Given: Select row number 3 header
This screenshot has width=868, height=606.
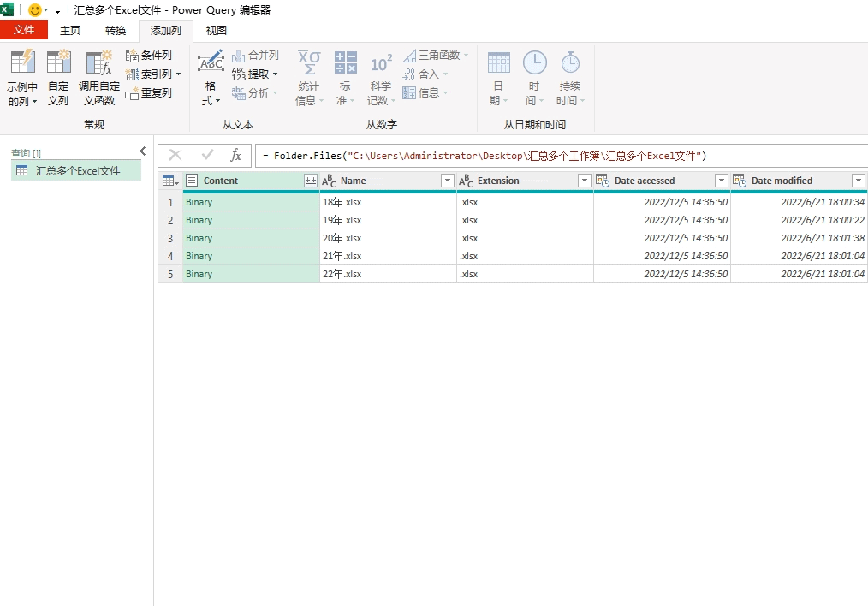Looking at the screenshot, I should pyautogui.click(x=170, y=238).
